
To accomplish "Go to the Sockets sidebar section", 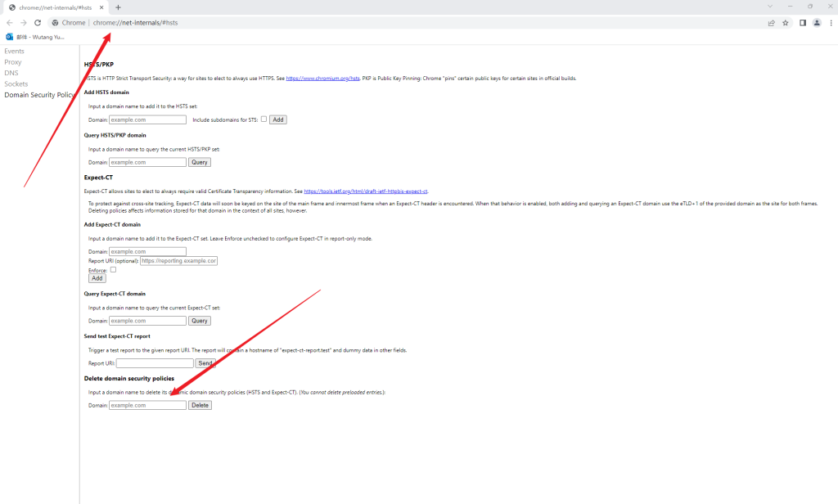I will 16,84.
